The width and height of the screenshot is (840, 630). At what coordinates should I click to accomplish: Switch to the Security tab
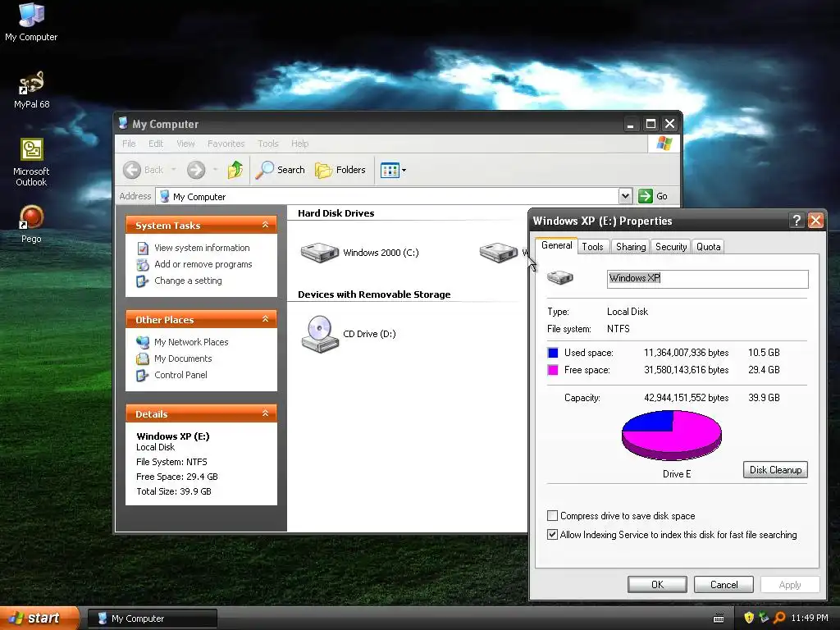[x=671, y=246]
